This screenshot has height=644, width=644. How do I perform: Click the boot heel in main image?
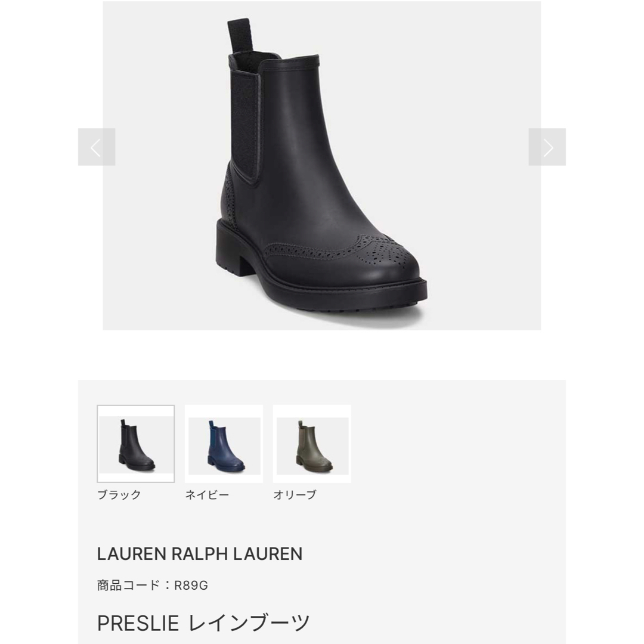pyautogui.click(x=228, y=246)
